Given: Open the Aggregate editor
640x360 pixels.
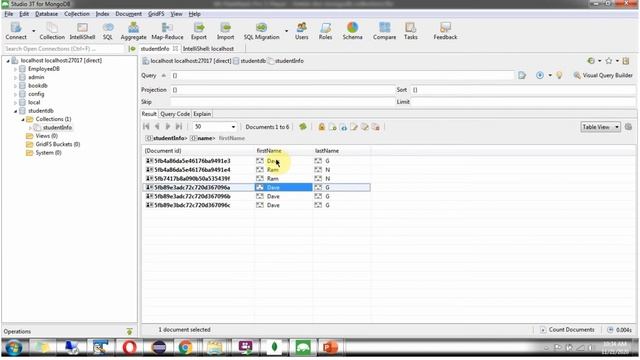Looking at the screenshot, I should (133, 31).
